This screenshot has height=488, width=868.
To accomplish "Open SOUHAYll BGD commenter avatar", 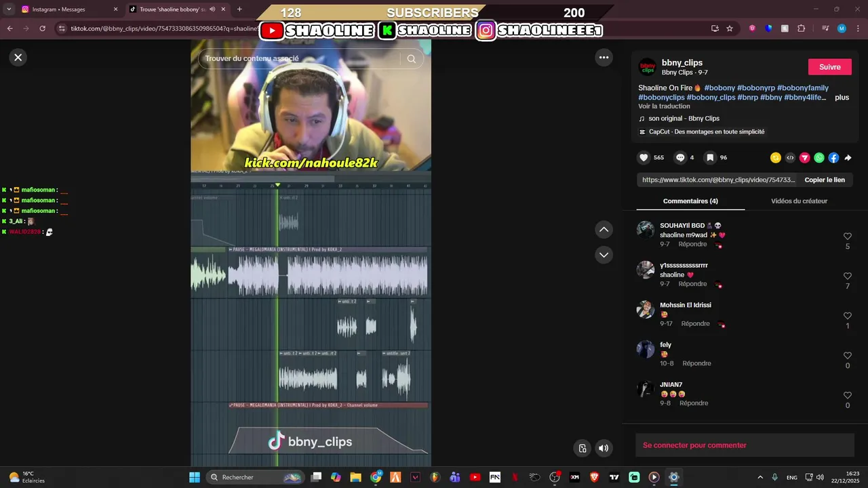I will [x=646, y=230].
